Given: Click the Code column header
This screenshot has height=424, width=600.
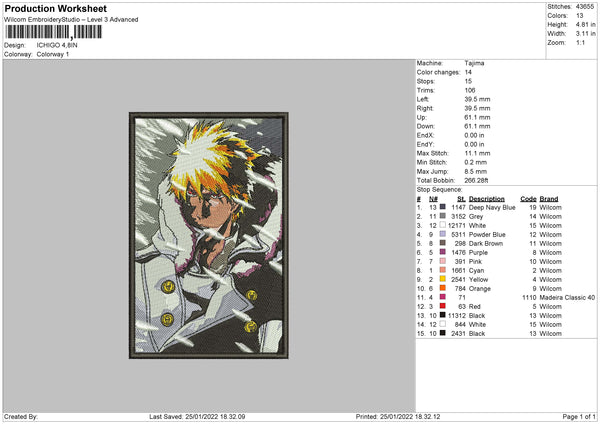Looking at the screenshot, I should coord(528,199).
